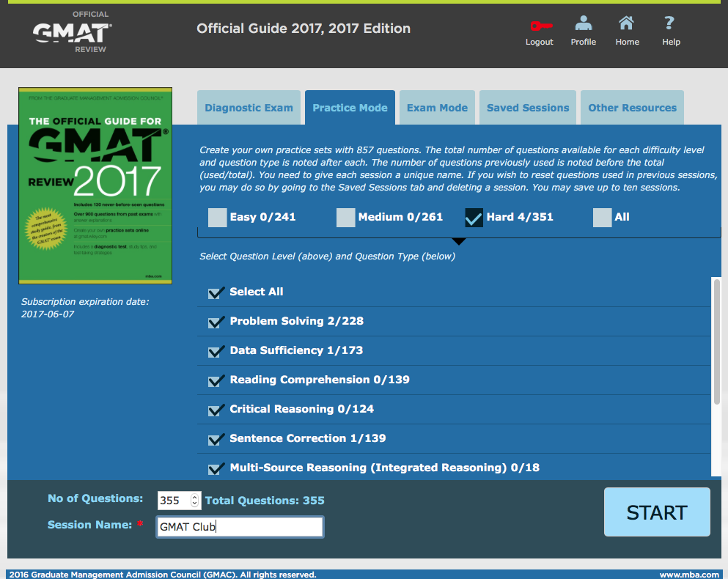Viewport: 728px width, 579px height.
Task: Uncheck Multi-Source Reasoning checkbox
Action: [x=216, y=468]
